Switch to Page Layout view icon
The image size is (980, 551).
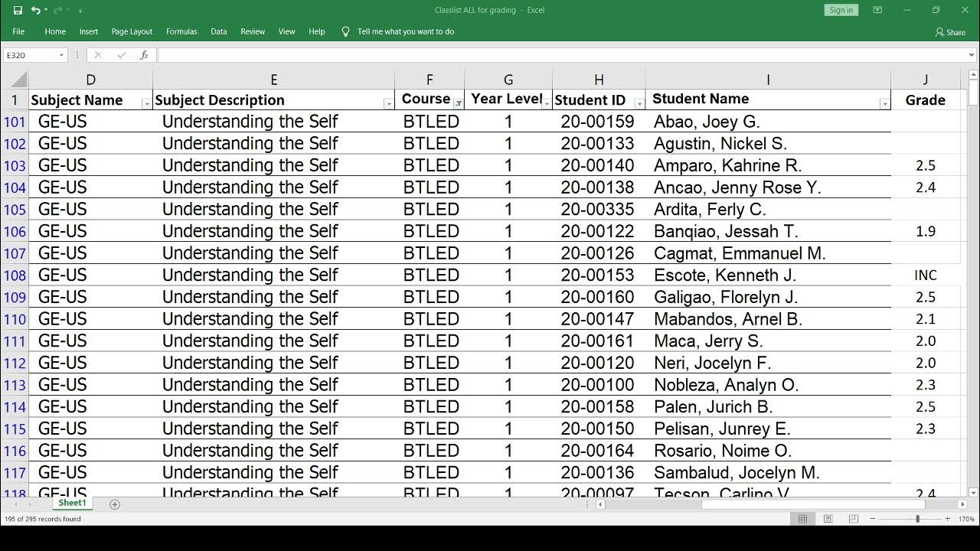pos(828,519)
